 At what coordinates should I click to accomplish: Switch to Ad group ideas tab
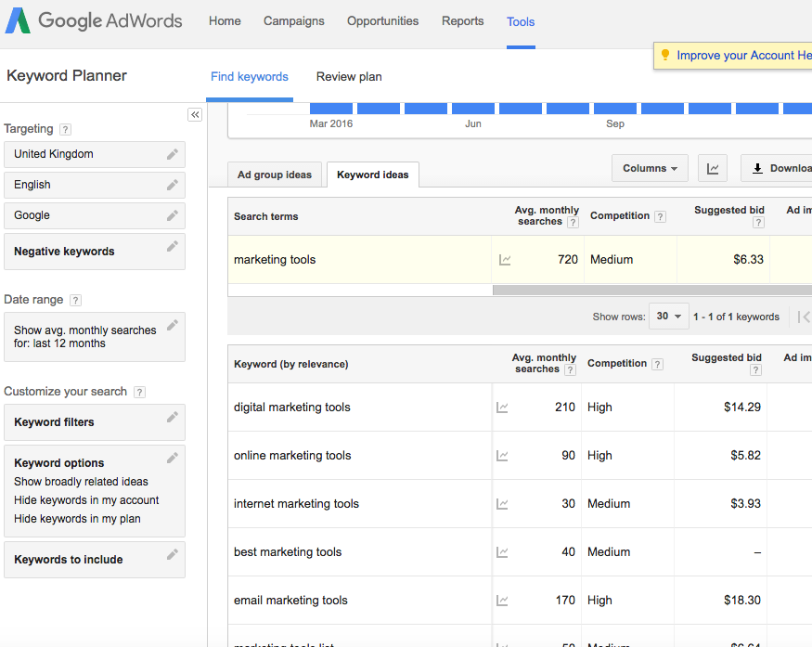(275, 175)
